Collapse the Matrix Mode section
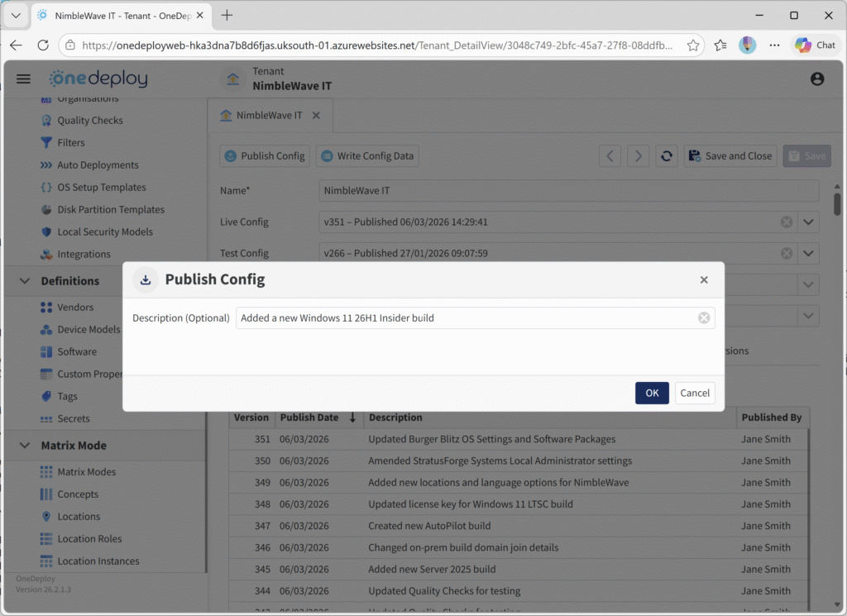Viewport: 847px width, 616px height. point(24,446)
